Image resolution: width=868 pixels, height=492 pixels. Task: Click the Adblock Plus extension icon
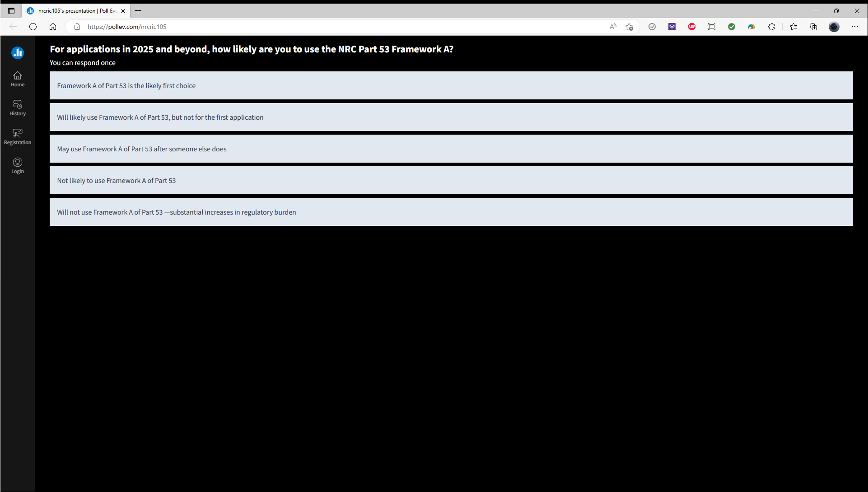pyautogui.click(x=692, y=27)
